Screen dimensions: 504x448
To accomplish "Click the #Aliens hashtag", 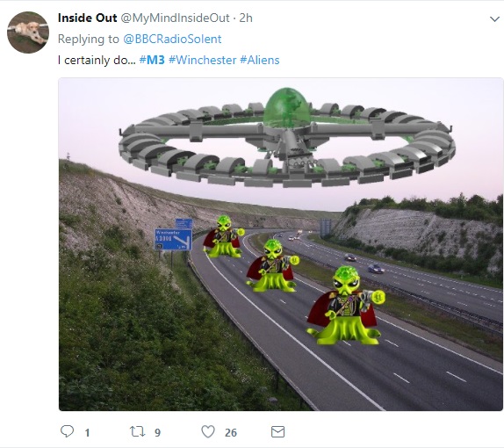I will [x=260, y=60].
